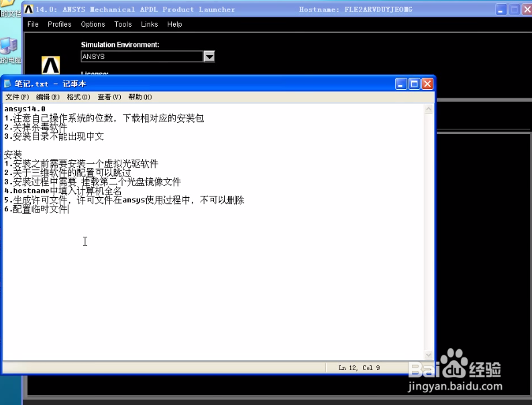Click Notepad scrollbar down arrow

coord(429,355)
